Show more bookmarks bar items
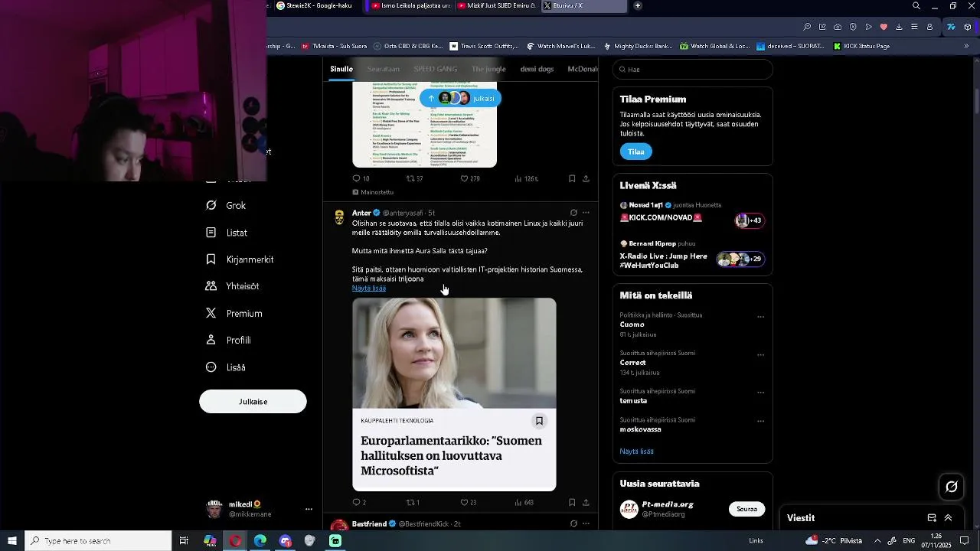980x551 pixels. click(x=966, y=46)
